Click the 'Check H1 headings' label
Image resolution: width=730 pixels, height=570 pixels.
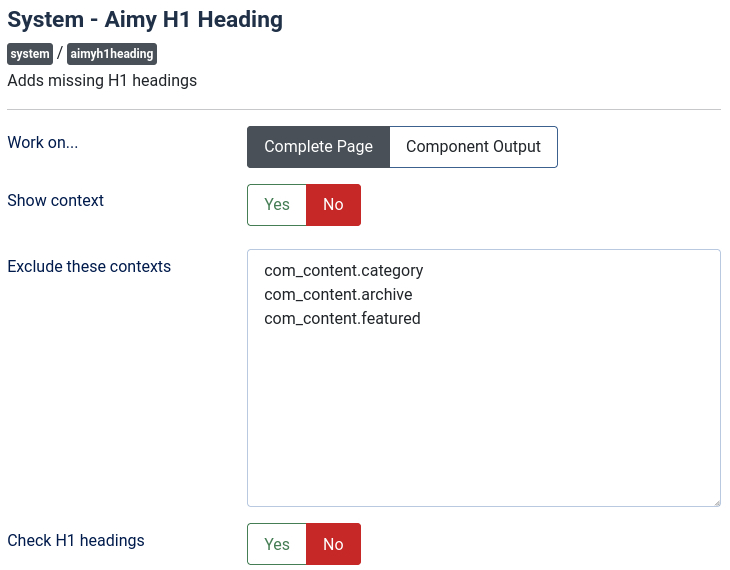(76, 540)
